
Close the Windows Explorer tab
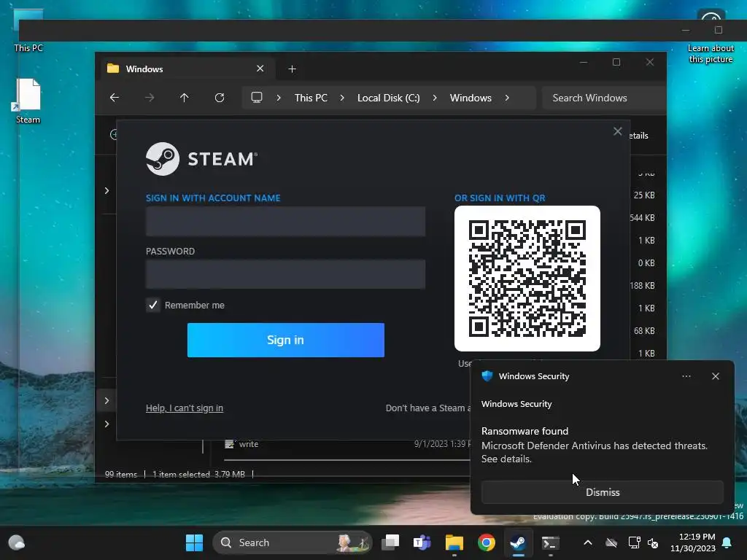(260, 69)
